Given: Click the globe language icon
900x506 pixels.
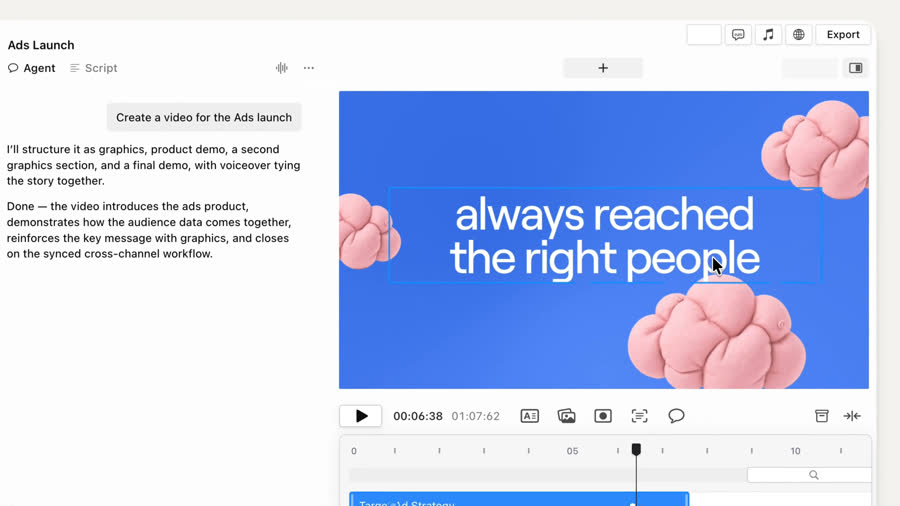Looking at the screenshot, I should pyautogui.click(x=798, y=34).
